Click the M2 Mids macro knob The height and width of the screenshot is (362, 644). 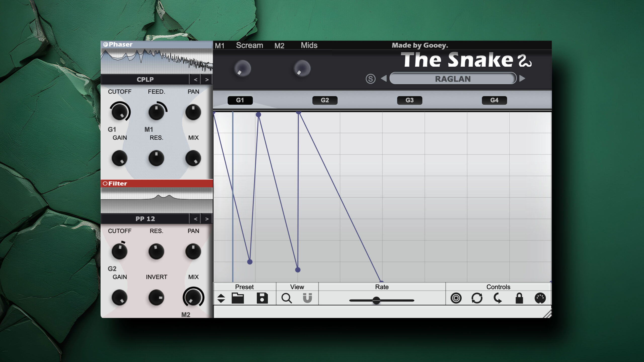[x=302, y=68]
